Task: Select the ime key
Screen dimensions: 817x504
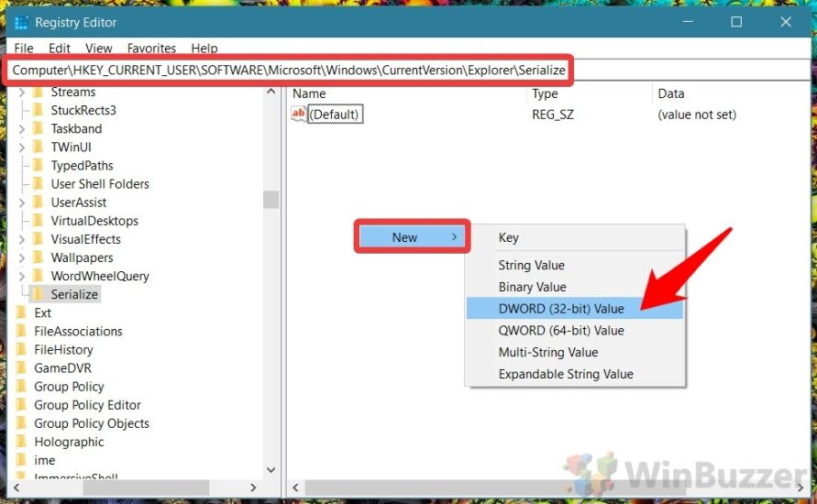Action: coord(45,461)
